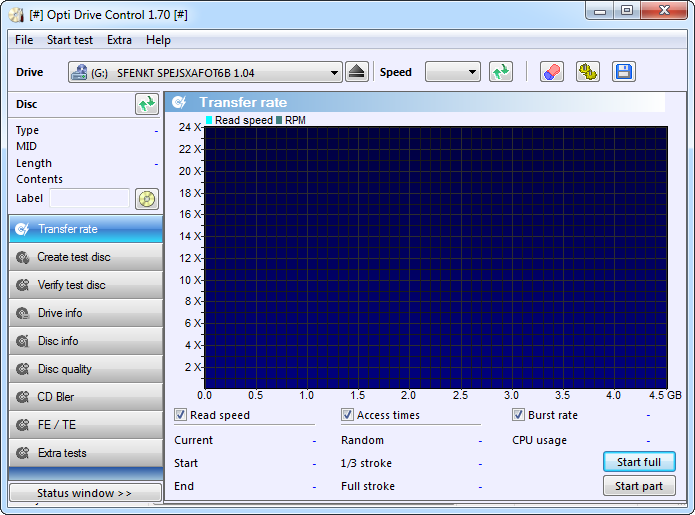Click the transfer rate graph area
Viewport: 695px width, 515px height.
(436, 258)
